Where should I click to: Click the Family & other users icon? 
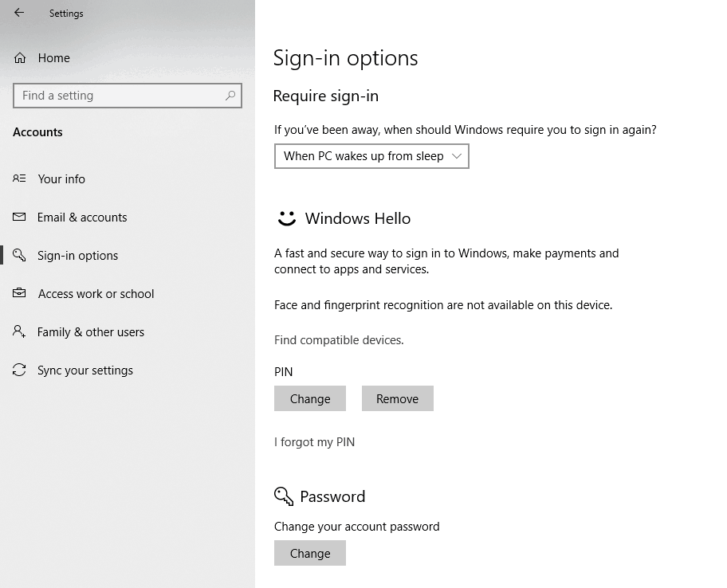tap(19, 331)
